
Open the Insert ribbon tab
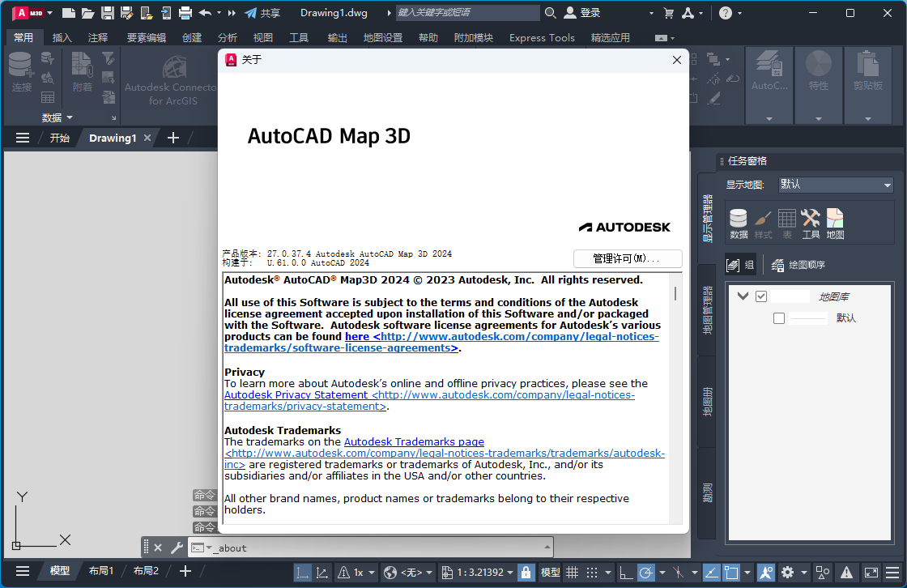pyautogui.click(x=62, y=37)
